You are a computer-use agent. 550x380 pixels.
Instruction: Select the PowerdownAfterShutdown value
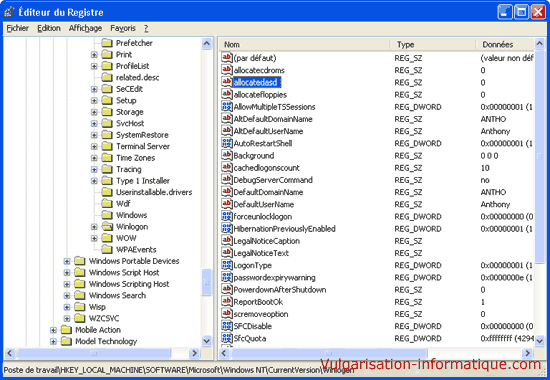(280, 290)
